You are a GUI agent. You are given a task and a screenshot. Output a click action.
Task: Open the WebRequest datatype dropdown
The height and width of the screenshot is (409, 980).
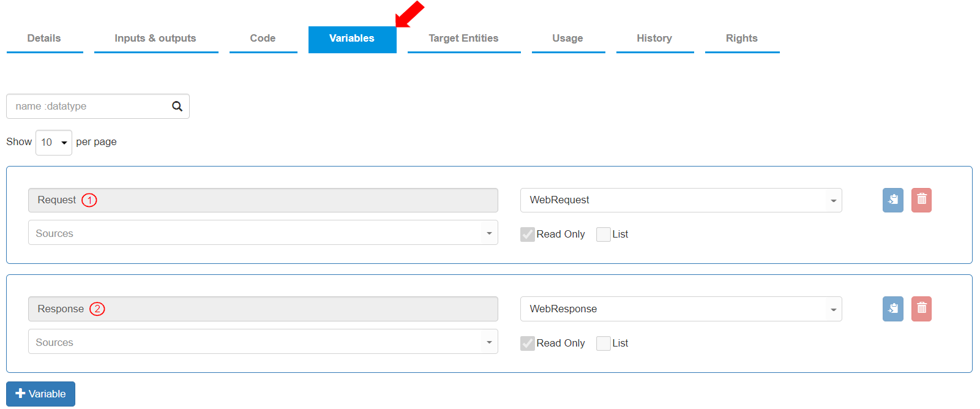(x=681, y=200)
